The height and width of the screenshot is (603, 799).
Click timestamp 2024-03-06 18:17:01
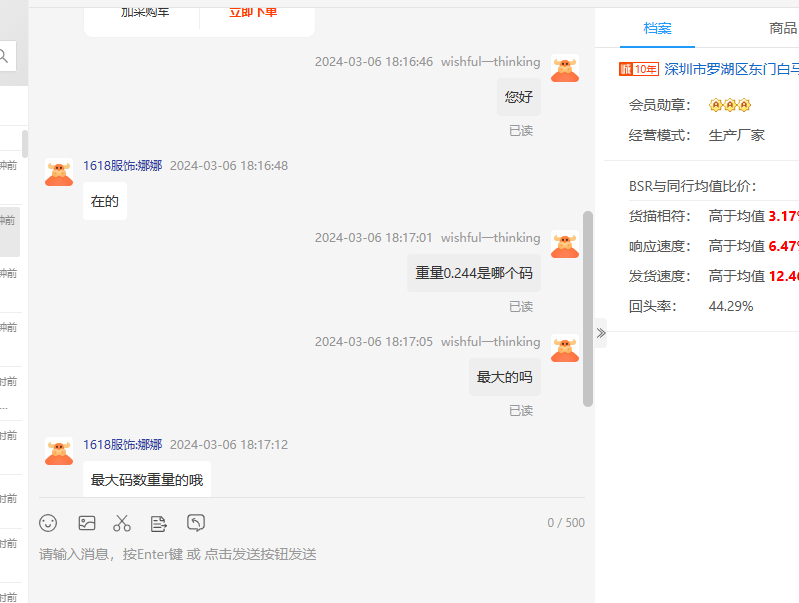click(374, 238)
